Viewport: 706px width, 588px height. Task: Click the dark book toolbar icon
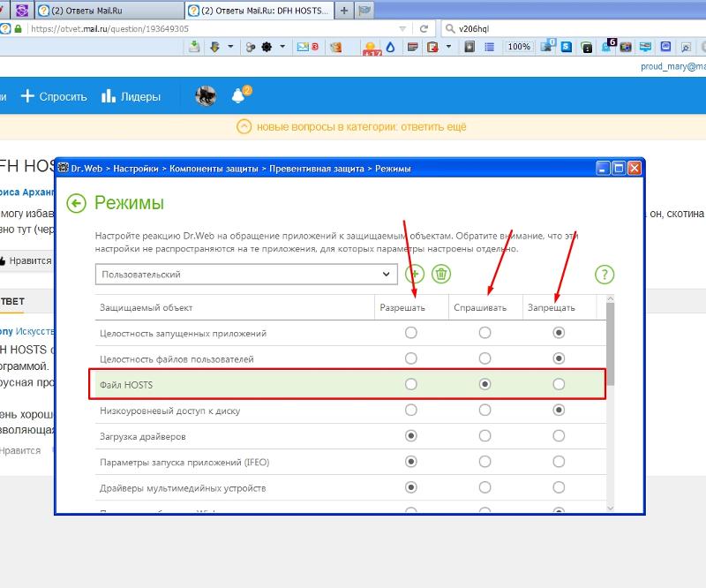[x=469, y=47]
